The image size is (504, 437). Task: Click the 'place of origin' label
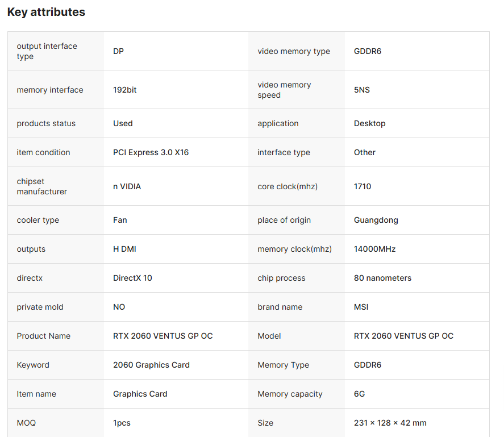coord(284,220)
